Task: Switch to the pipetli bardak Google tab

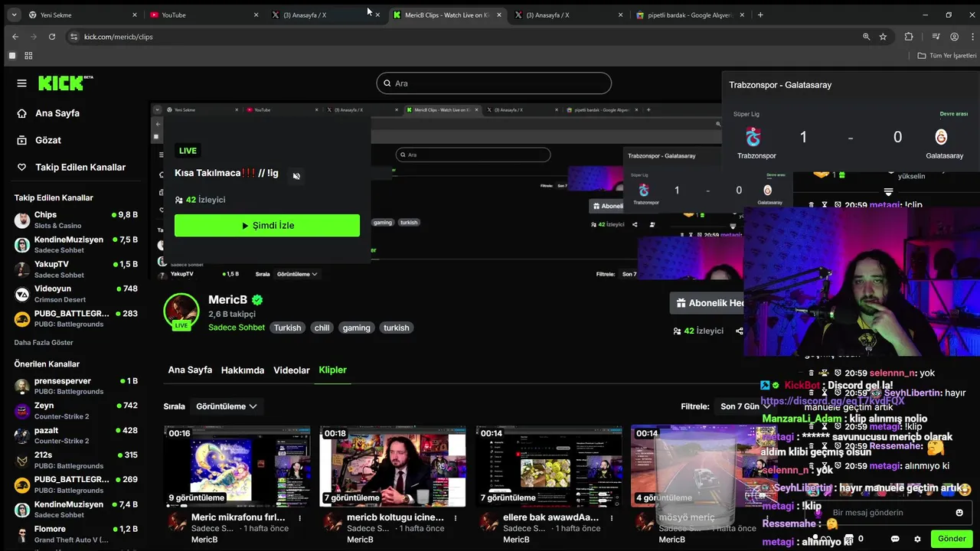Action: click(x=691, y=15)
